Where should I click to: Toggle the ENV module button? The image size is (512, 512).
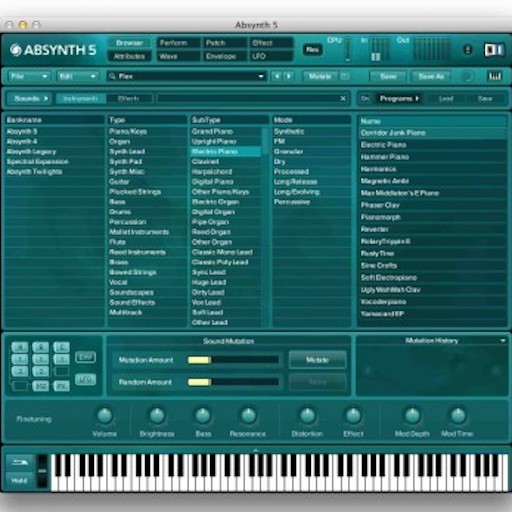coord(86,357)
